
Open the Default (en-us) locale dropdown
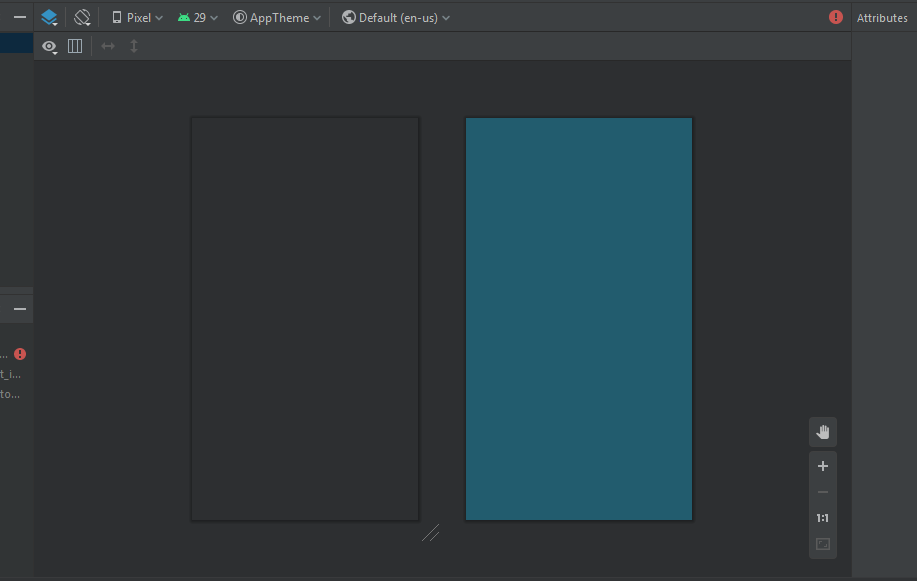(x=396, y=18)
